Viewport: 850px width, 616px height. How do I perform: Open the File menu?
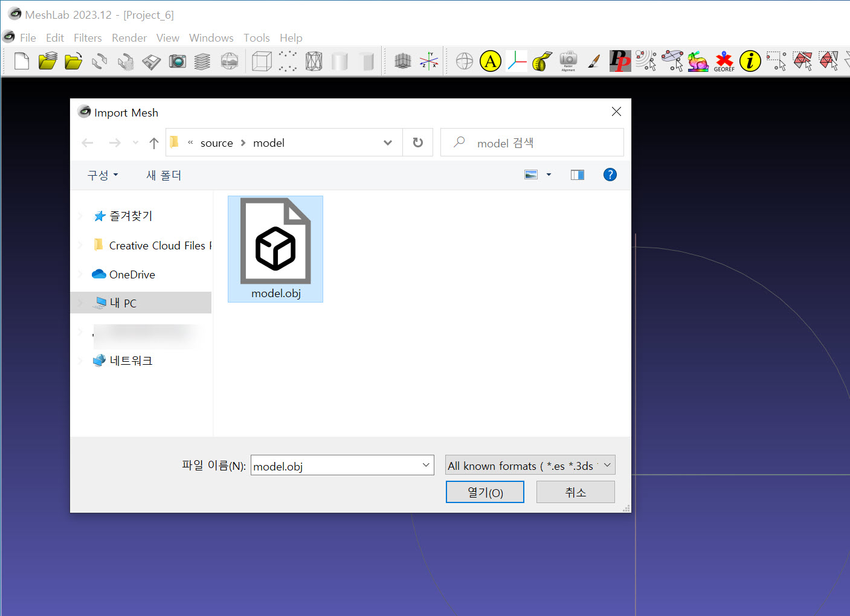click(28, 37)
